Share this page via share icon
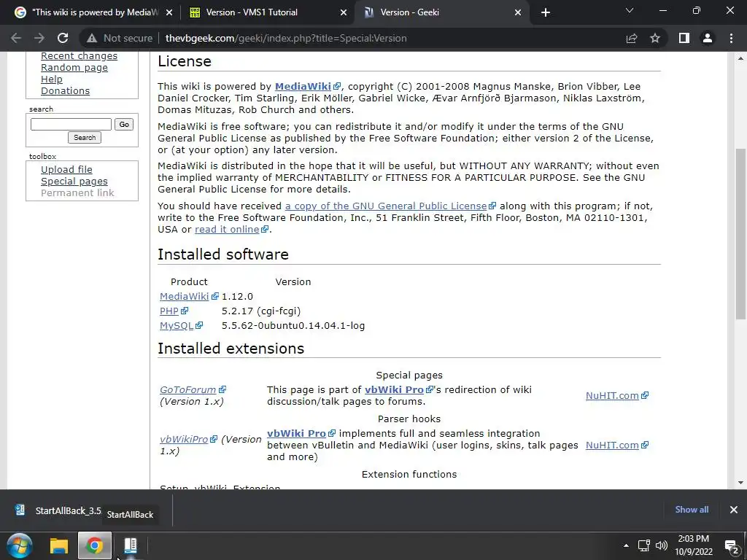The width and height of the screenshot is (747, 560). 632,38
